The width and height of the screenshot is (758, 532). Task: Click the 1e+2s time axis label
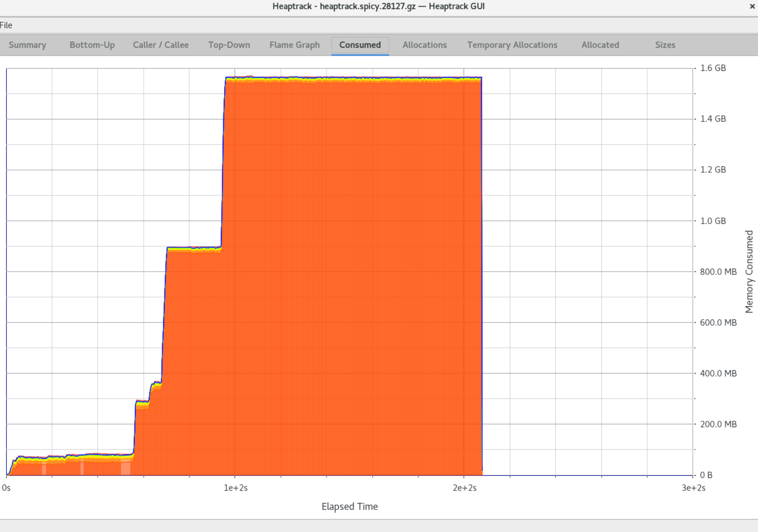point(236,488)
